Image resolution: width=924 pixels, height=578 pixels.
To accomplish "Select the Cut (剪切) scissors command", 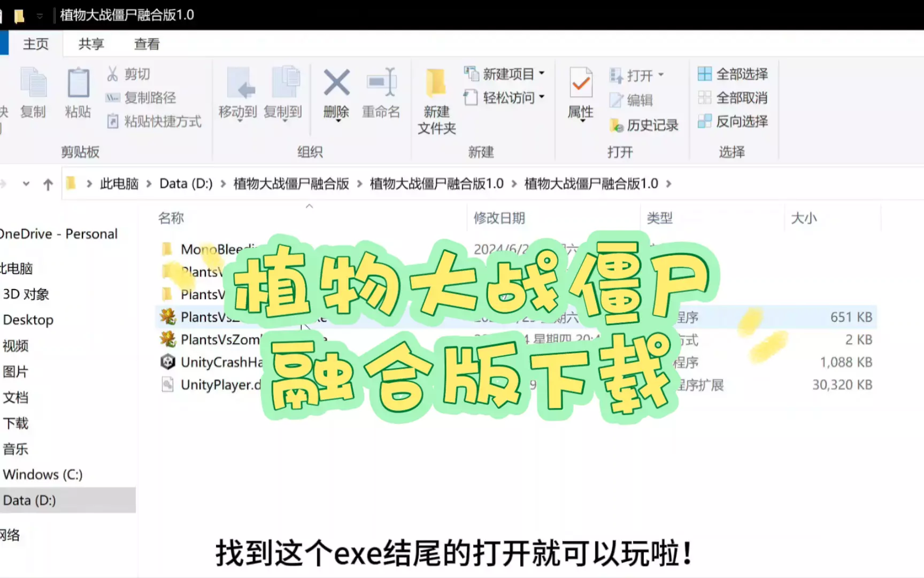I will [x=128, y=74].
